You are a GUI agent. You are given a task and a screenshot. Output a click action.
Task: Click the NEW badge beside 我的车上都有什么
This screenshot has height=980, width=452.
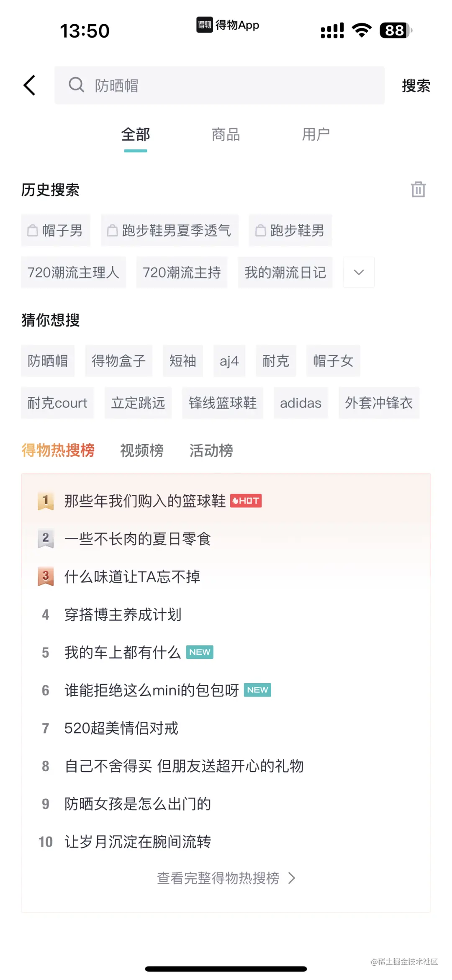point(200,652)
